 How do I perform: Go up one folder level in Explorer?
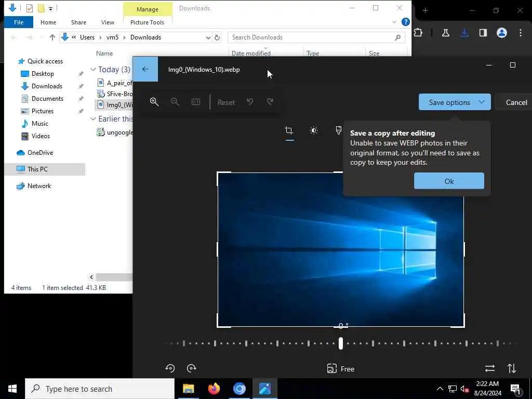52,37
